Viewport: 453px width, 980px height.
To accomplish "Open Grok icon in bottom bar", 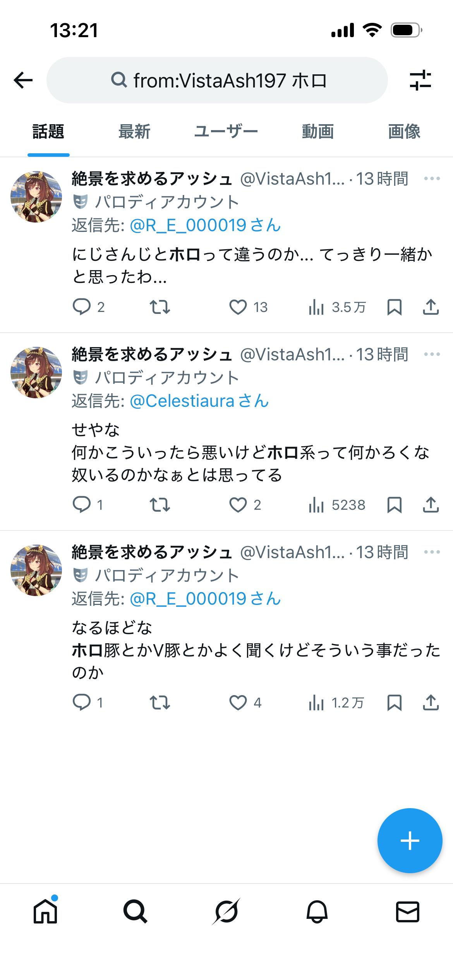I will tap(226, 911).
